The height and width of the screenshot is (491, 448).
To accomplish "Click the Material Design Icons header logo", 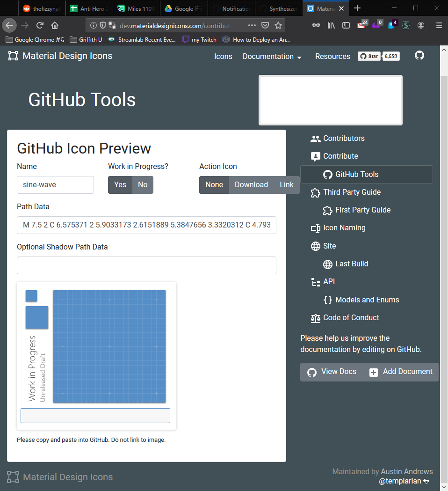I will [60, 56].
